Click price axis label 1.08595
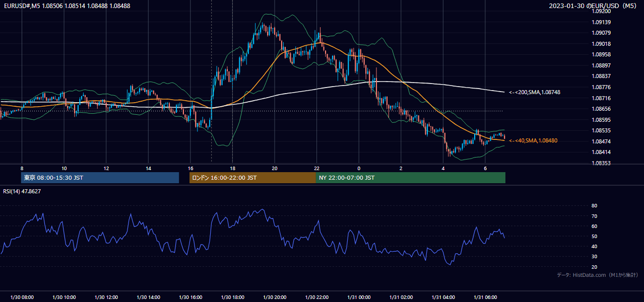Image resolution: width=644 pixels, height=302 pixels. [601, 120]
